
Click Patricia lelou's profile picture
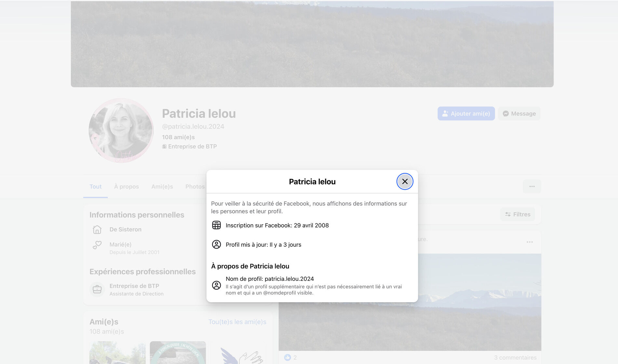121,131
